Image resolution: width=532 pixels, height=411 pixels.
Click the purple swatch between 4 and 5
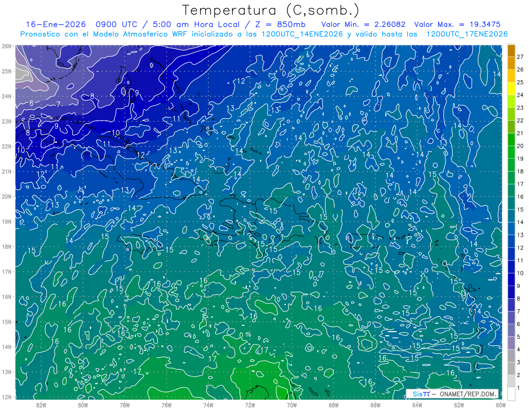tap(511, 343)
